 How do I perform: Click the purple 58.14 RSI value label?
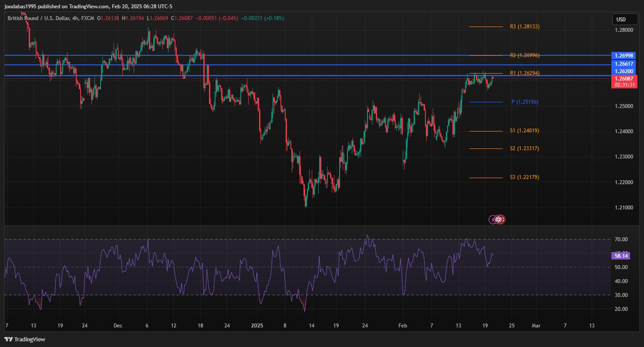(x=620, y=256)
